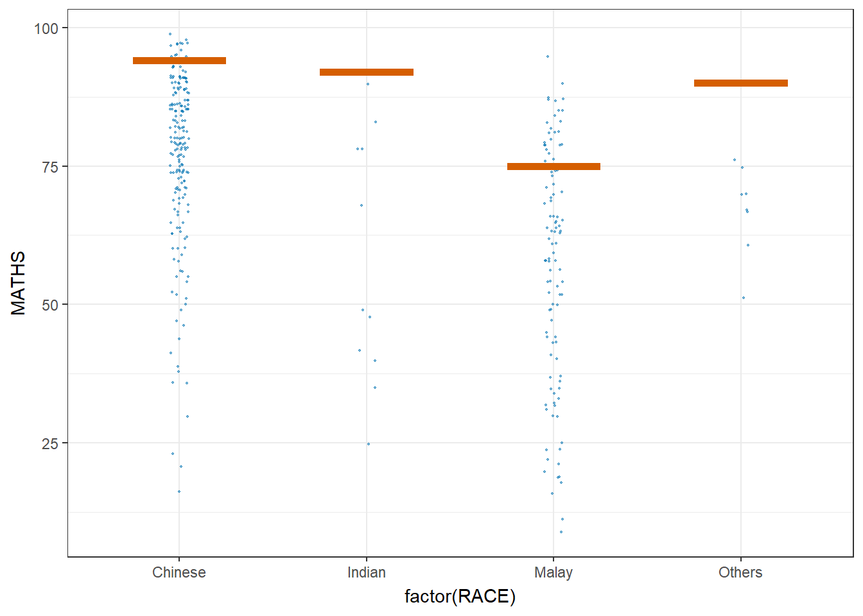Click the orange bar above Chinese
Viewport: 863px width, 616px height.
179,61
